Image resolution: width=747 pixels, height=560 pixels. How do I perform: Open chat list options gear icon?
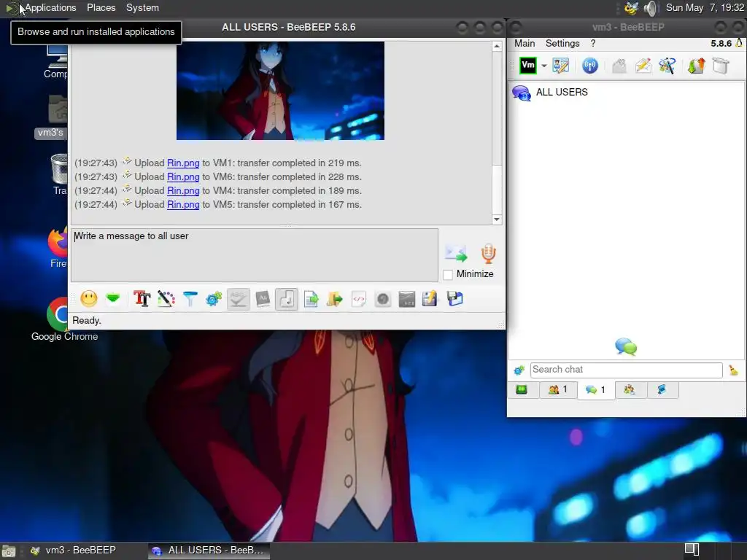click(x=519, y=370)
